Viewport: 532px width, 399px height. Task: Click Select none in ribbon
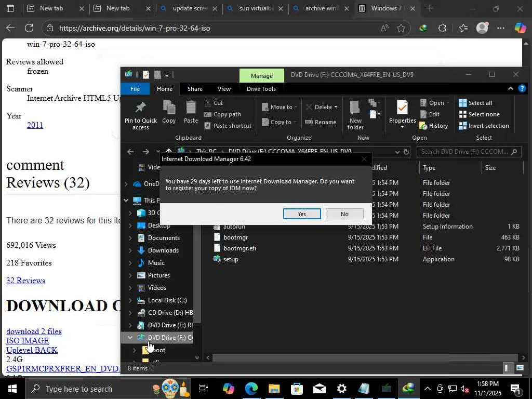click(479, 114)
